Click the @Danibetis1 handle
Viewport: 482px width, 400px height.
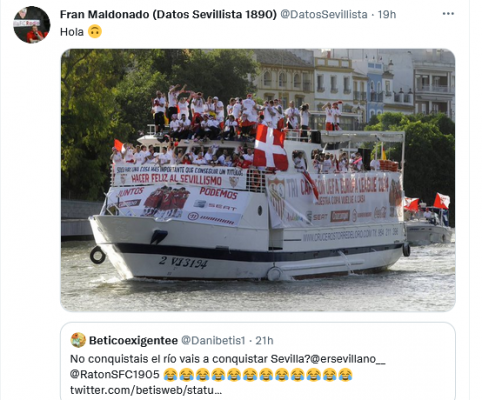point(213,340)
